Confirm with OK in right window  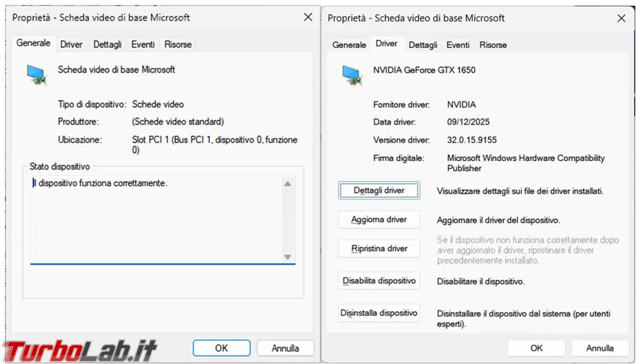pyautogui.click(x=536, y=348)
